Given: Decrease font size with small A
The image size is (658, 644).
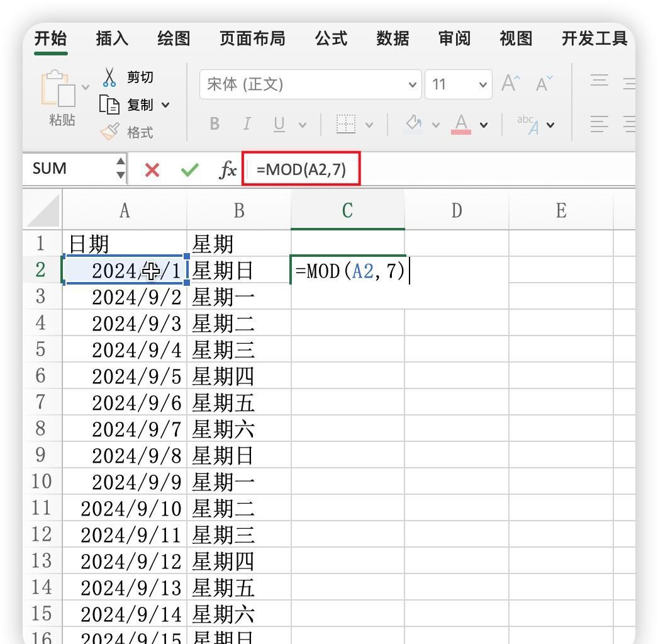Looking at the screenshot, I should pyautogui.click(x=544, y=83).
